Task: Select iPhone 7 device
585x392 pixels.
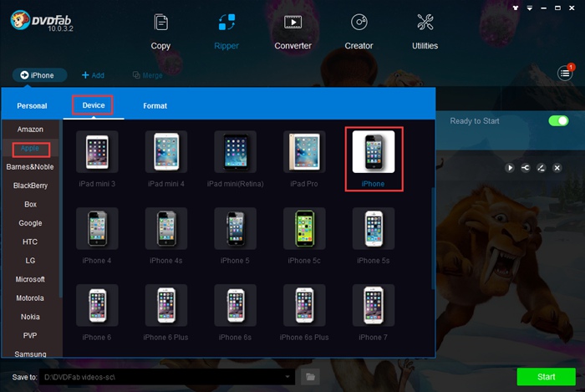Action: click(374, 313)
